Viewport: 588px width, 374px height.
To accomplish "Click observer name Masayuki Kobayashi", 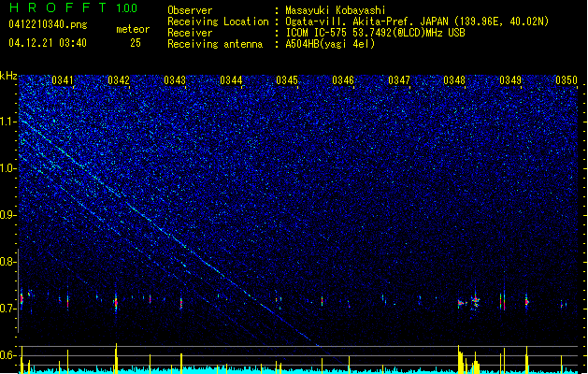I will (x=336, y=10).
